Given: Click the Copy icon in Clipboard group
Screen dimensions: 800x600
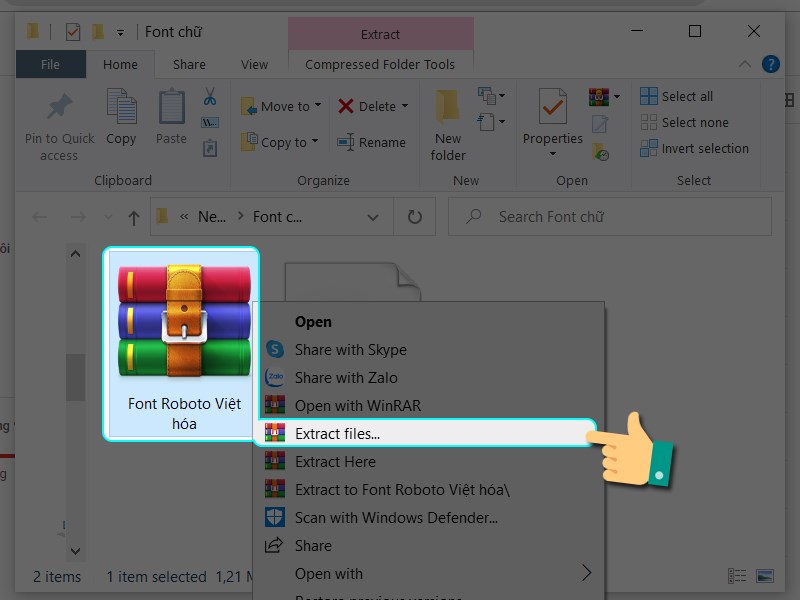Looking at the screenshot, I should pyautogui.click(x=121, y=106).
